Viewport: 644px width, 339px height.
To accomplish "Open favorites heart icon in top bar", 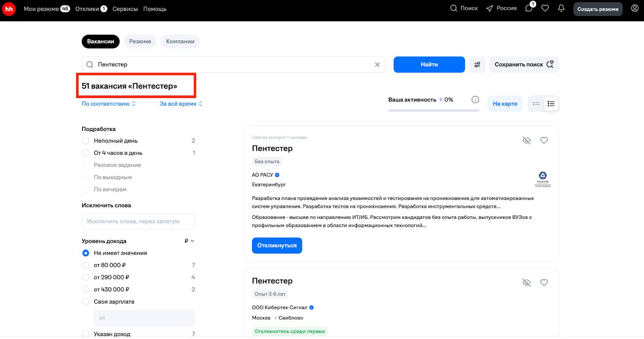I will [x=545, y=8].
